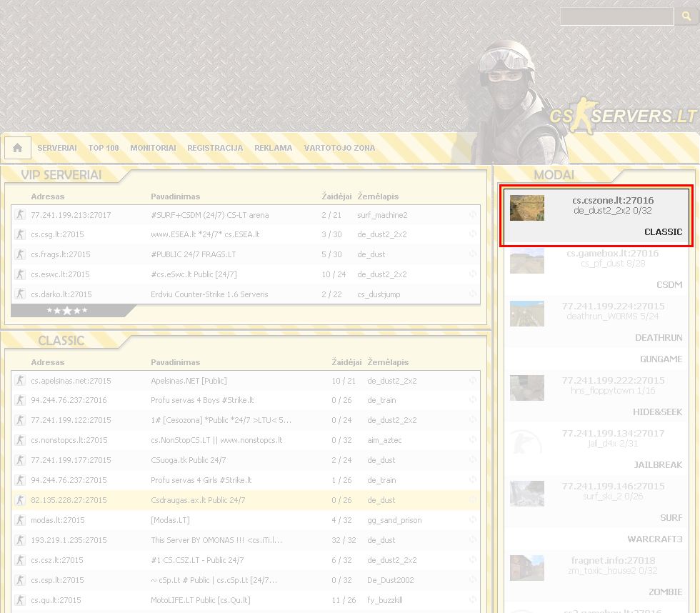This screenshot has width=700, height=613.
Task: Click the zm_toxic_house2 map thumbnail
Action: [x=527, y=568]
